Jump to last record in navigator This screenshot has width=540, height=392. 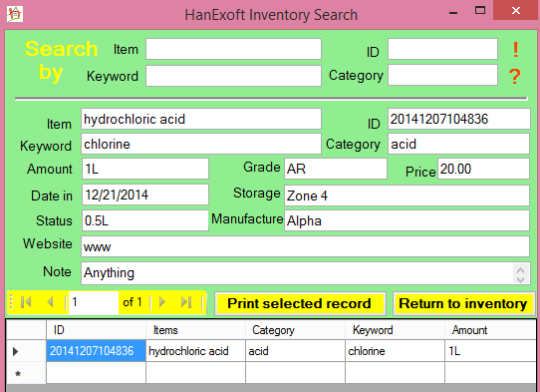click(186, 302)
